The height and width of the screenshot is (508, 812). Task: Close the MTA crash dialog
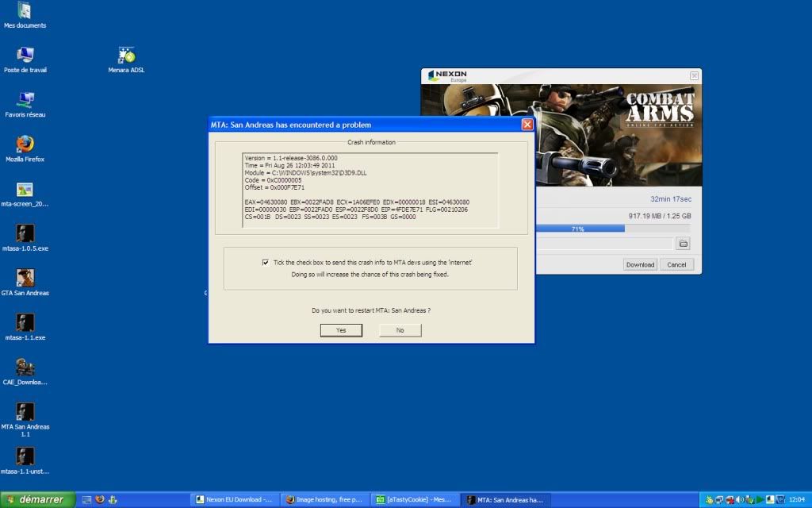coord(527,125)
